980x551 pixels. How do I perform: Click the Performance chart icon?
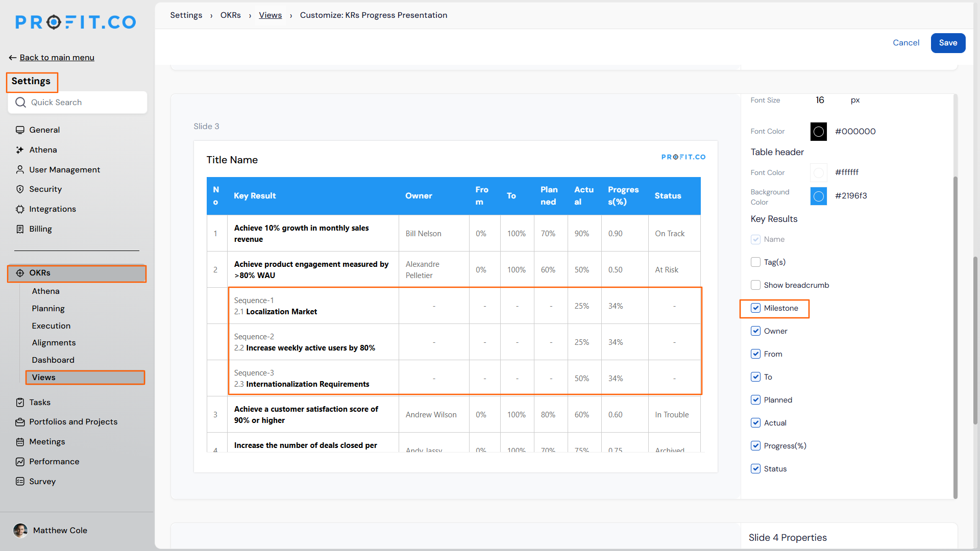20,462
